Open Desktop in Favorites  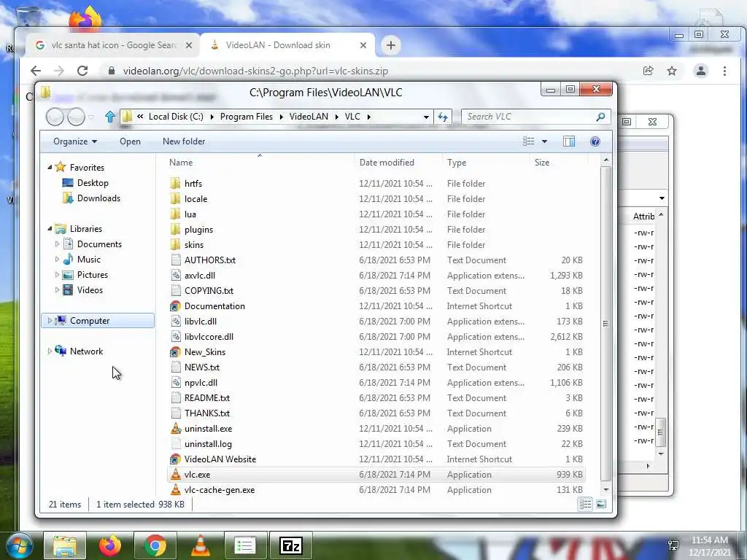93,183
